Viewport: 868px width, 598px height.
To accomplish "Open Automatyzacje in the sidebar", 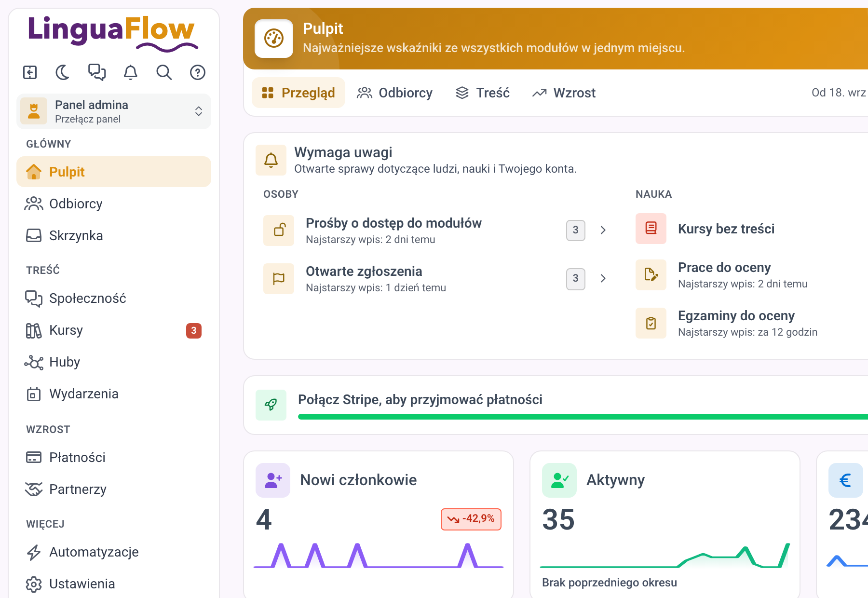I will pos(114,552).
